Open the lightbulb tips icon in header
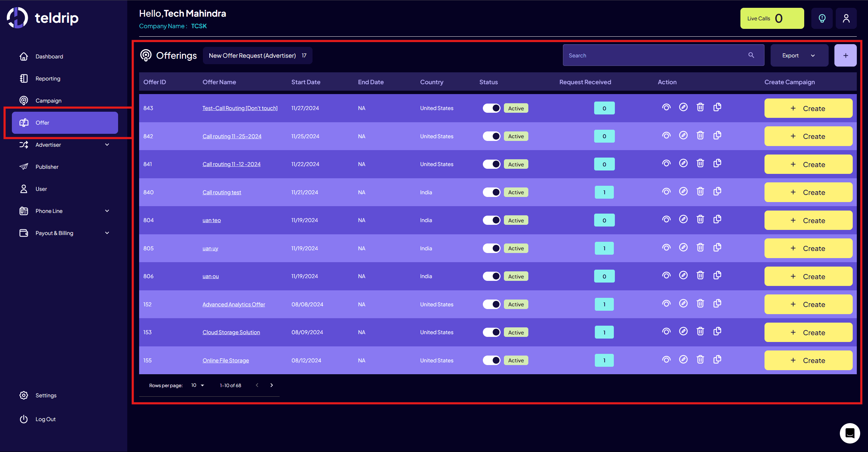 [822, 18]
